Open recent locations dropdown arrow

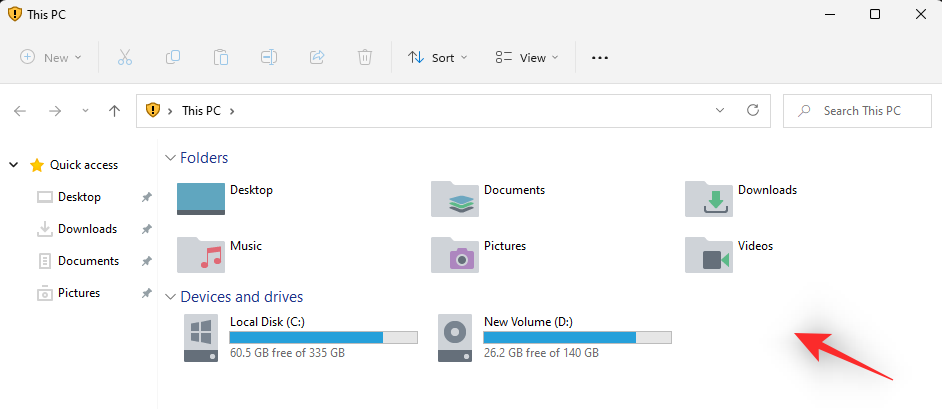click(85, 111)
